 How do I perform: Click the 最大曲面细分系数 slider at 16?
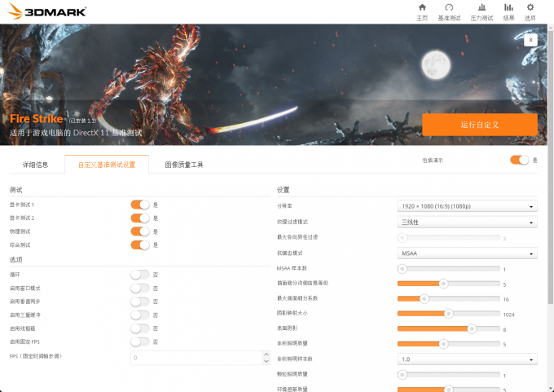pos(448,298)
